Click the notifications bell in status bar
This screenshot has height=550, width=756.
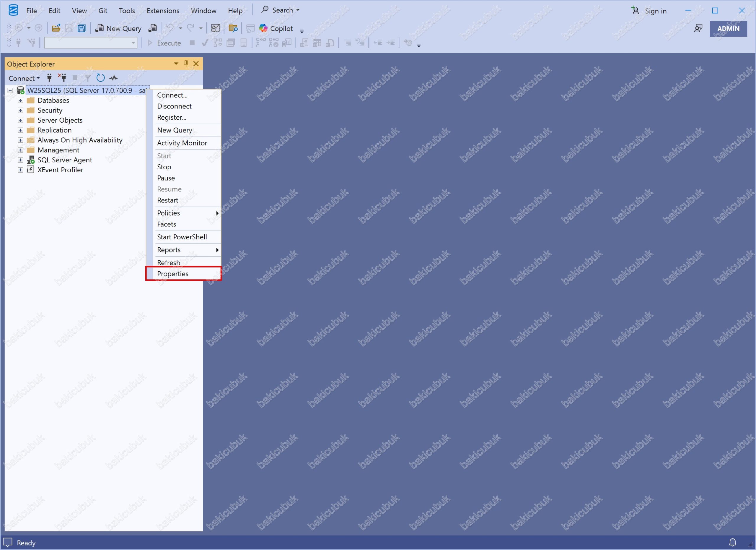point(732,543)
